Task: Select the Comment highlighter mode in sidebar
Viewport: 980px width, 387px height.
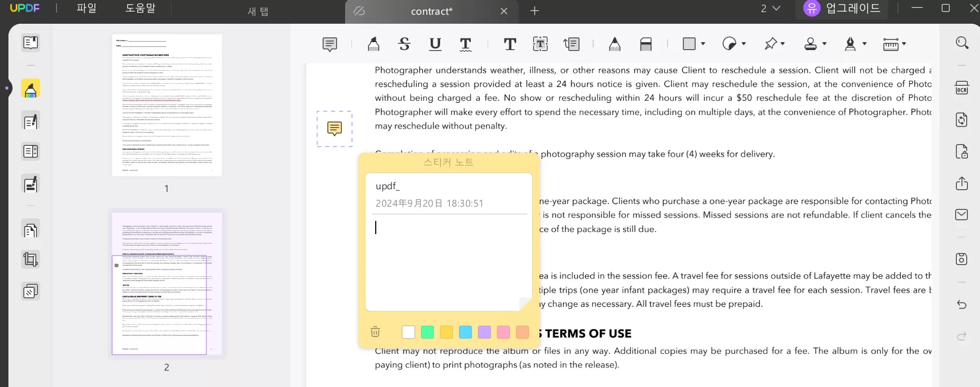Action: (31, 89)
